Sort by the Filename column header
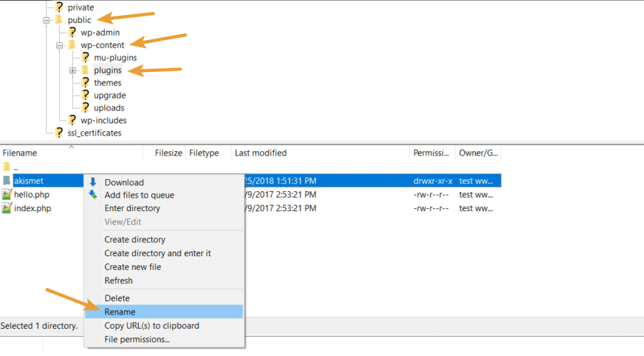The width and height of the screenshot is (644, 356). point(20,153)
